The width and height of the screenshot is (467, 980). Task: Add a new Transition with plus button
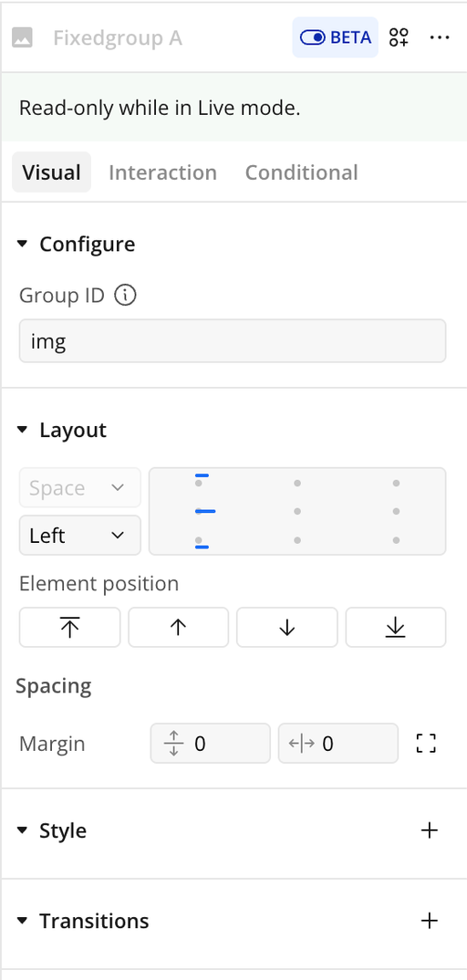click(430, 921)
